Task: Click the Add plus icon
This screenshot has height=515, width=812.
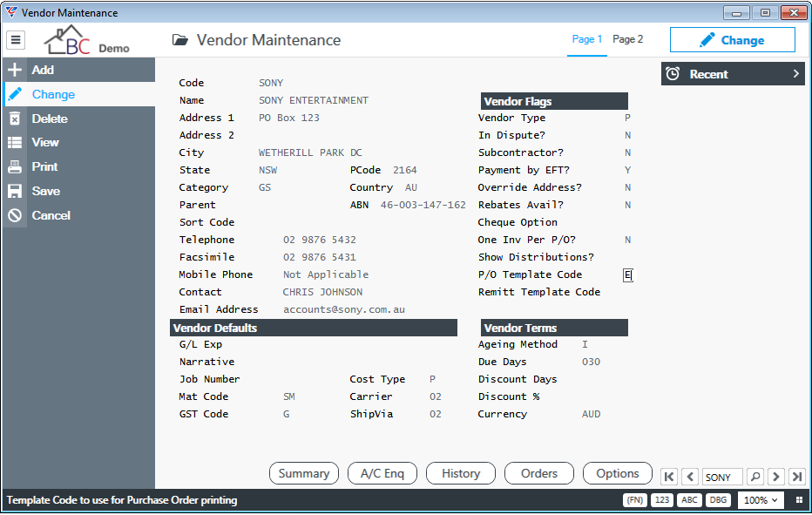Action: (15, 70)
